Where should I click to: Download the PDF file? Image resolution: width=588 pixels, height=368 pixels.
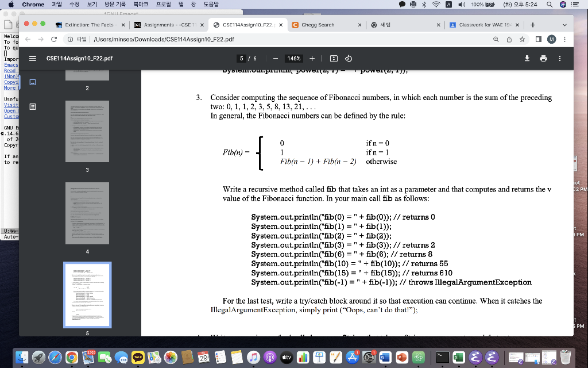[526, 58]
